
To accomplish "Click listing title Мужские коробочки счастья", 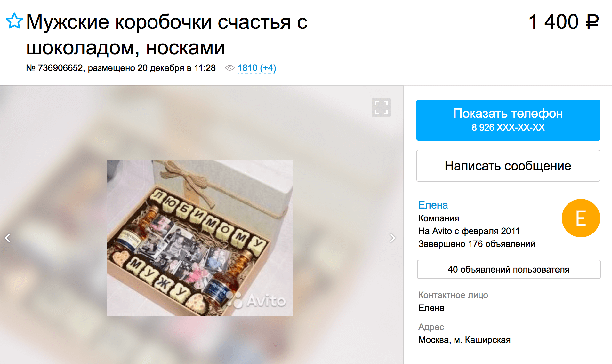I will point(166,35).
